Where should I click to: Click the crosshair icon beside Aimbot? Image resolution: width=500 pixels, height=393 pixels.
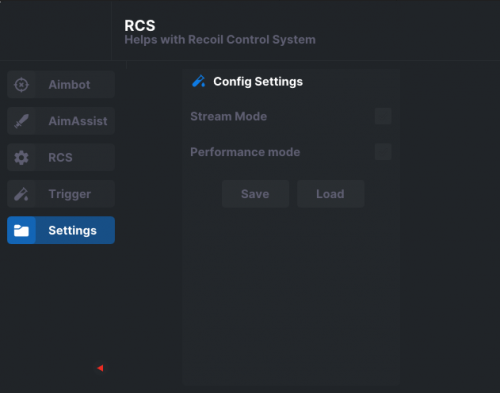pyautogui.click(x=21, y=85)
